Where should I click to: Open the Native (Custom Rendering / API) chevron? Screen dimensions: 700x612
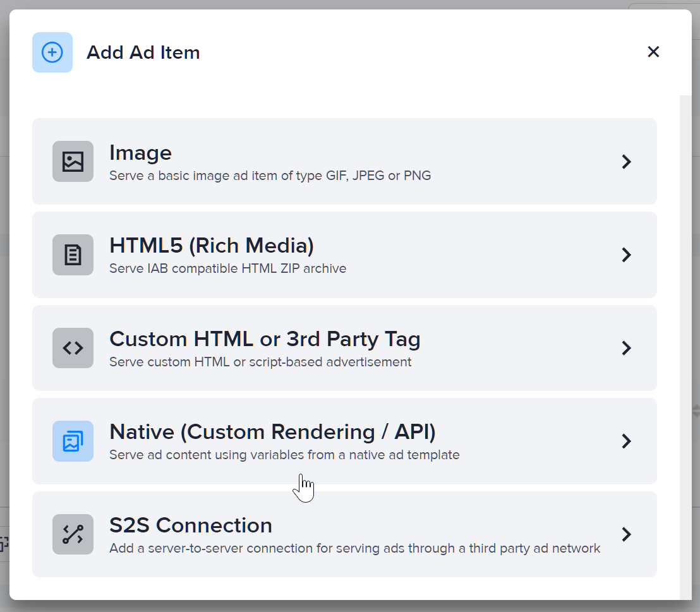point(626,441)
